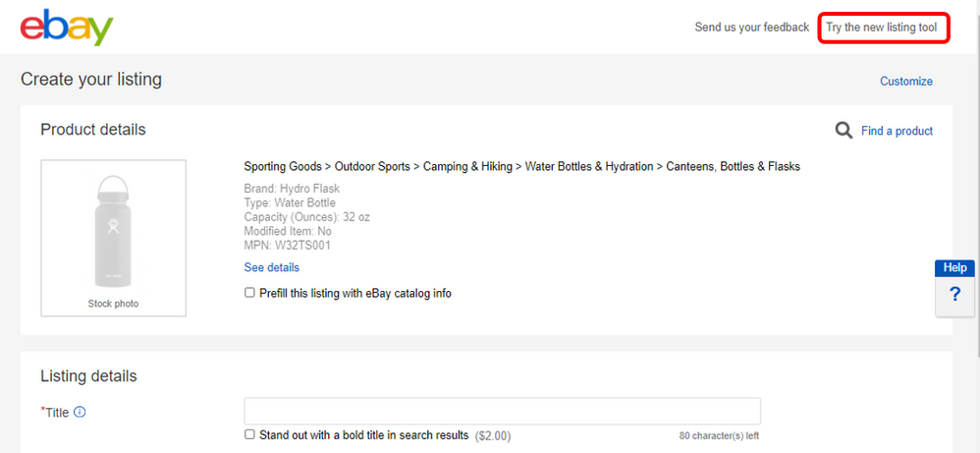980x453 pixels.
Task: Select Canteens, Bottles & Flasks category
Action: pyautogui.click(x=733, y=167)
